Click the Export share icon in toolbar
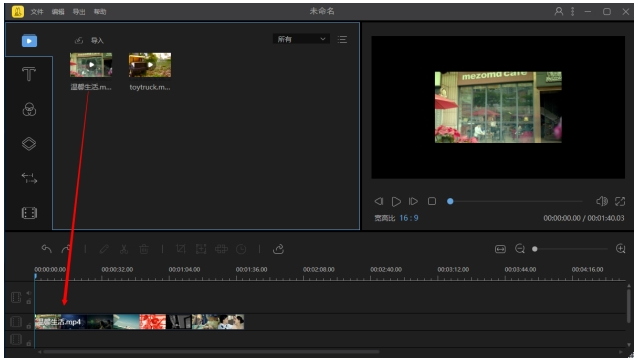This screenshot has height=360, width=638. (x=278, y=249)
